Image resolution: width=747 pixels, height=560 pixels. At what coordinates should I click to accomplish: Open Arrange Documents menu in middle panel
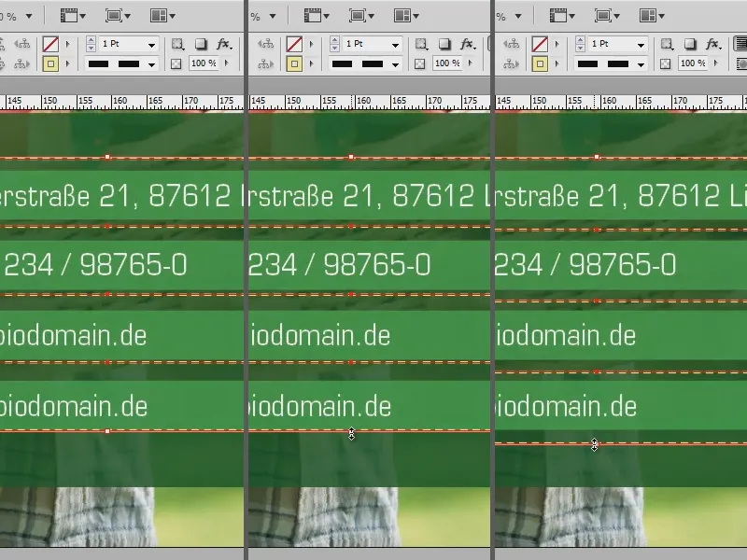point(406,16)
